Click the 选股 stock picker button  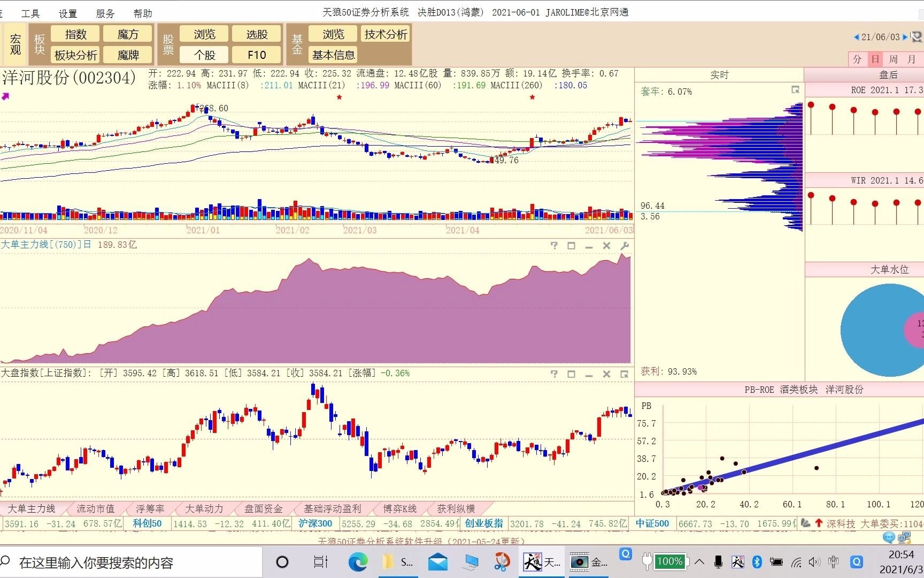click(x=257, y=34)
